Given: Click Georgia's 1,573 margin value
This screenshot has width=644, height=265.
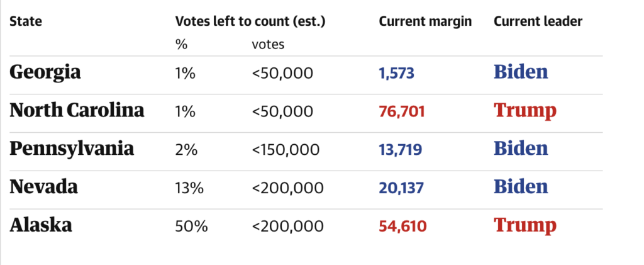Looking at the screenshot, I should pyautogui.click(x=396, y=74).
